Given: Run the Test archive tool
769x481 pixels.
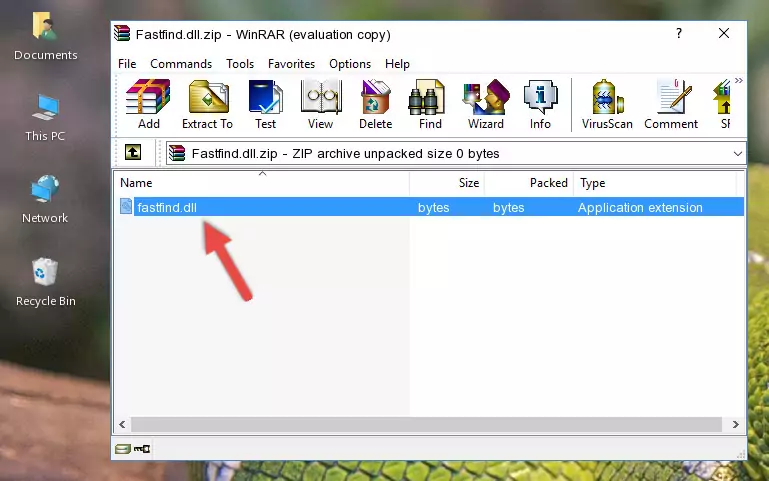Looking at the screenshot, I should coord(265,104).
